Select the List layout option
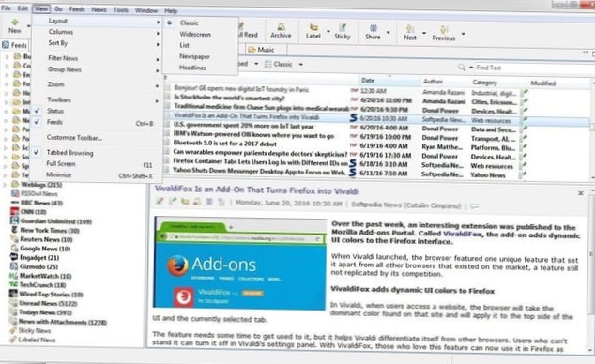595x364 pixels. click(x=185, y=45)
